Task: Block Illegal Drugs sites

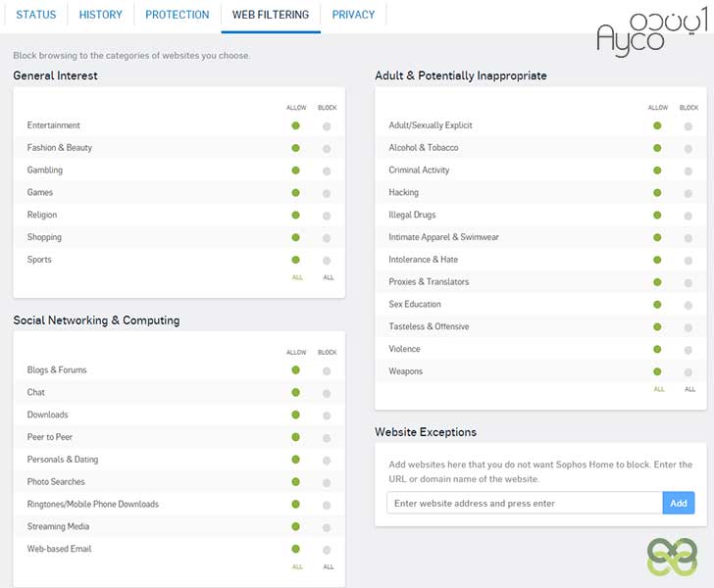Action: 688,216
